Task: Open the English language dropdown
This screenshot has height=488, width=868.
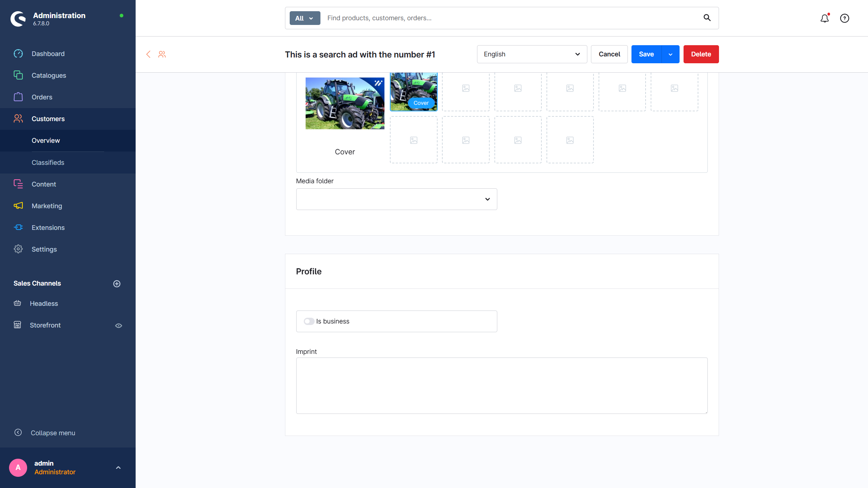Action: [532, 54]
